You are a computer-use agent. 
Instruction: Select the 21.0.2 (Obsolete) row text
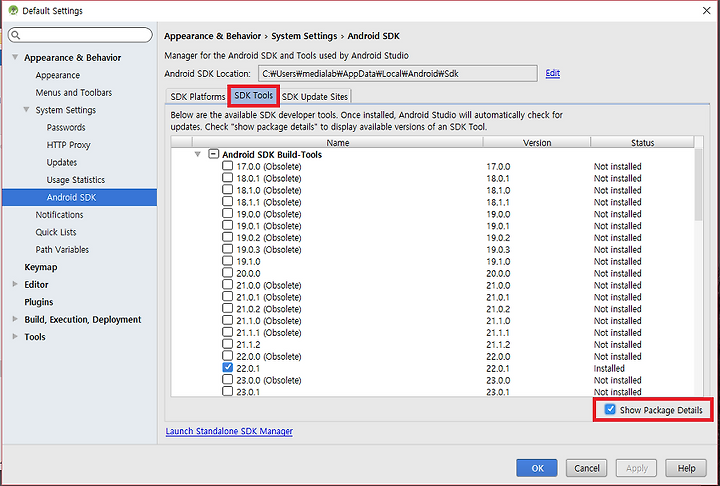(269, 309)
